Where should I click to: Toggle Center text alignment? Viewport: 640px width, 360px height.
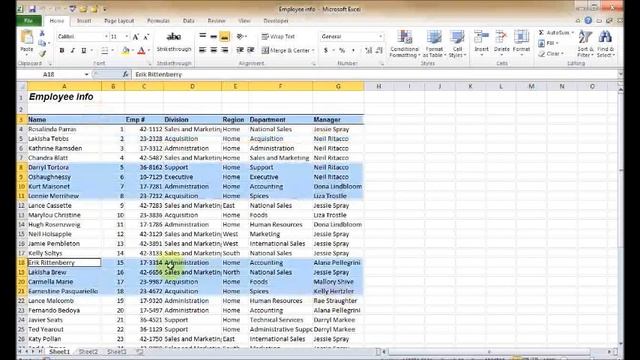[x=213, y=50]
